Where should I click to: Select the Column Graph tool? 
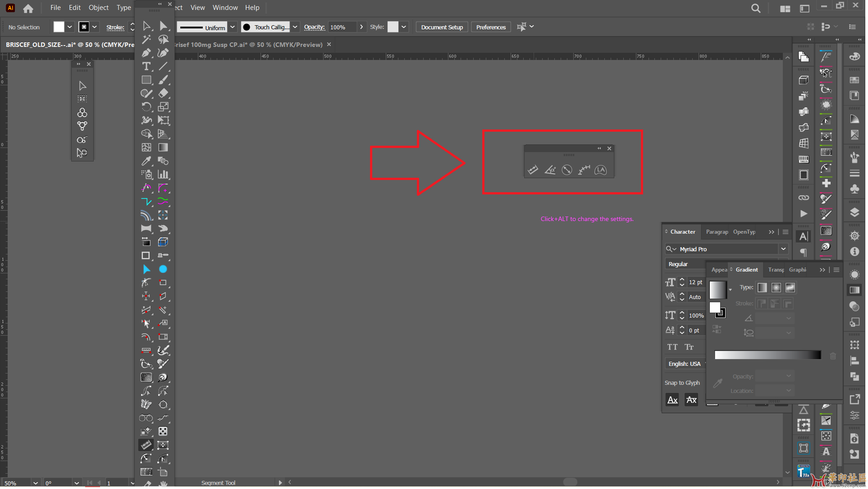tap(164, 175)
